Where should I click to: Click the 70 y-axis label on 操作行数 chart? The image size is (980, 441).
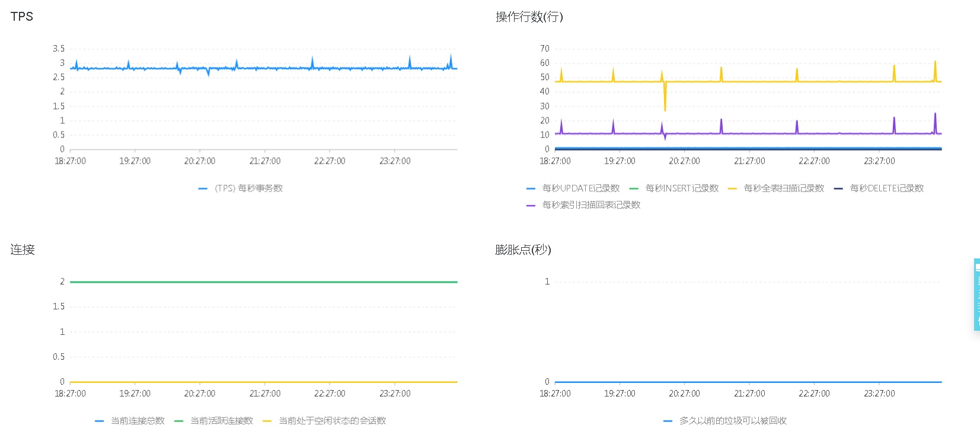point(545,49)
